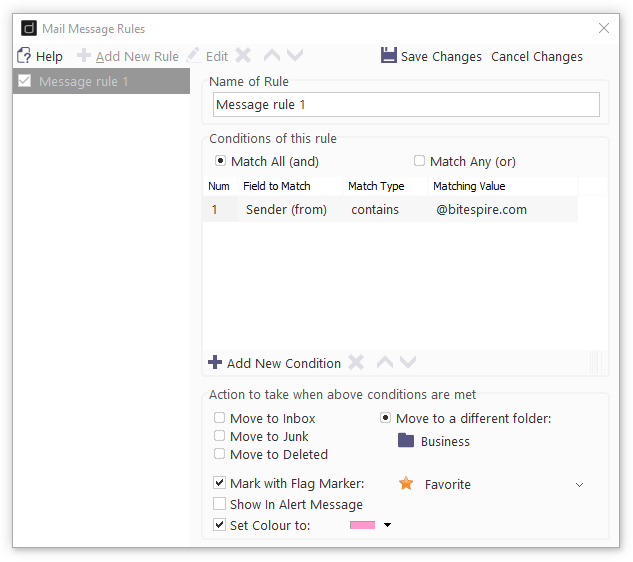Move rule down with toolbar down arrow
633x562 pixels.
[295, 55]
